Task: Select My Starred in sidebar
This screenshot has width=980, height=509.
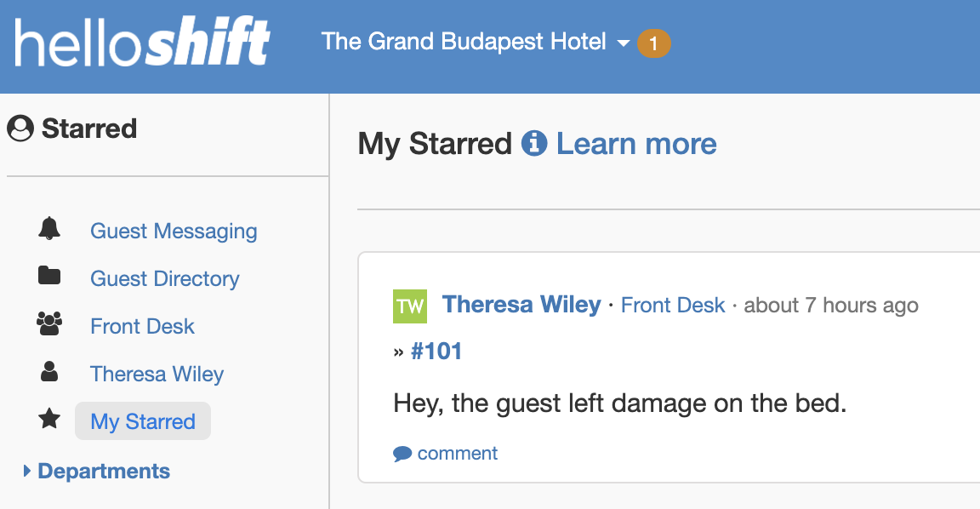Action: pyautogui.click(x=143, y=420)
